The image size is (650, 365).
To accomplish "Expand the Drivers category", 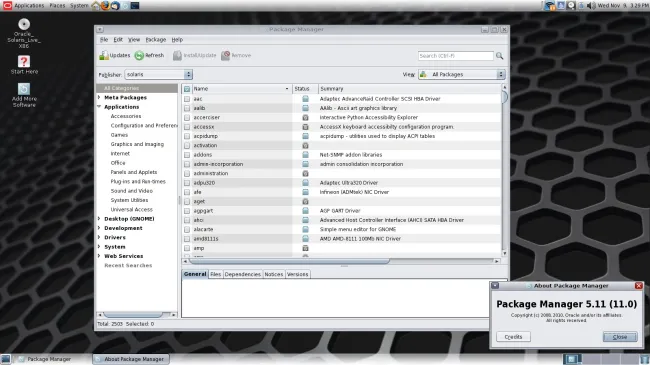I will (x=99, y=237).
